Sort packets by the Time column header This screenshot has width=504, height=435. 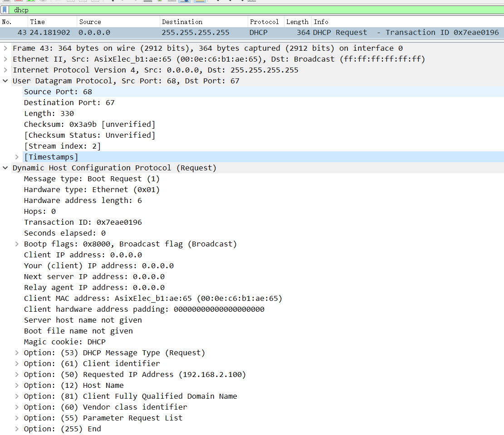coord(38,22)
